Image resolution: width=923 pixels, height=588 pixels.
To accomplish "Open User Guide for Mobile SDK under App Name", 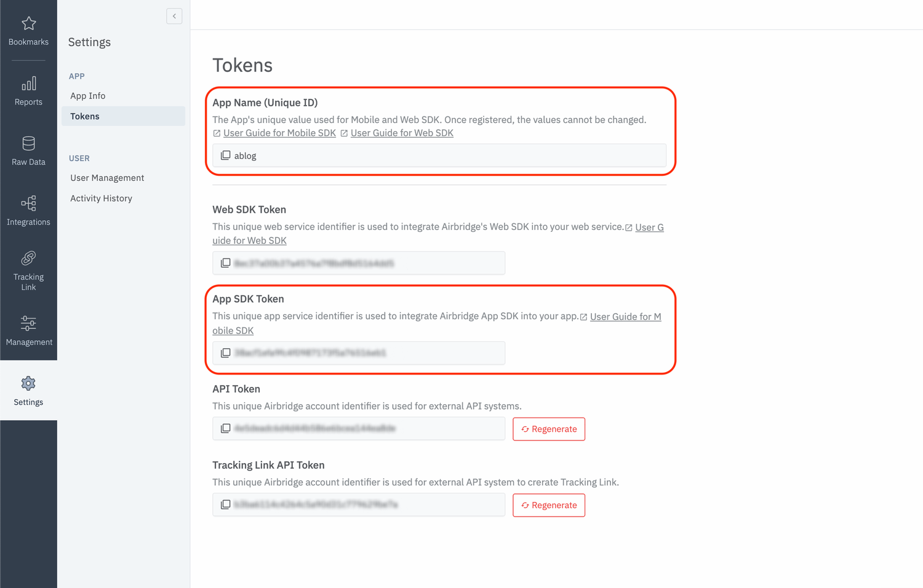I will coord(279,133).
